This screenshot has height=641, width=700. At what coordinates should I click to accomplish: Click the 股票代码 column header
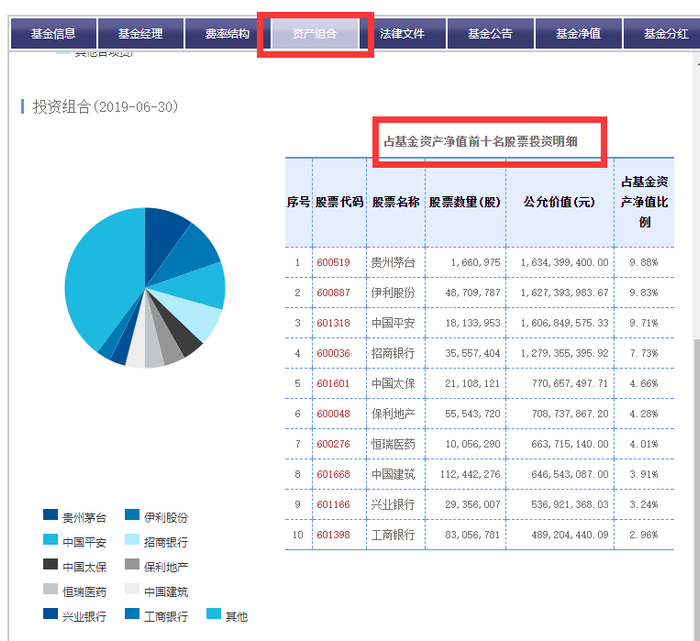click(339, 202)
